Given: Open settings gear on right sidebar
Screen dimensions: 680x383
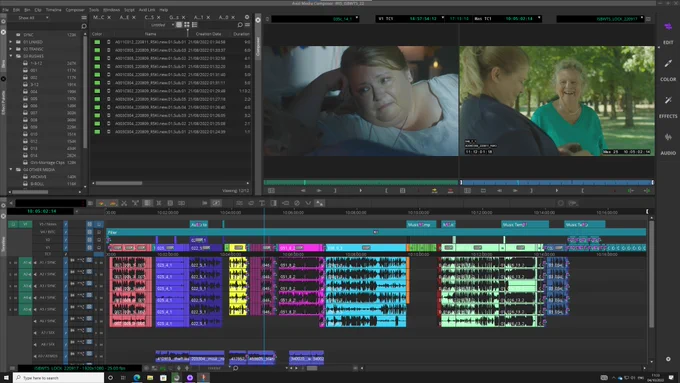Looking at the screenshot, I should click(x=668, y=359).
